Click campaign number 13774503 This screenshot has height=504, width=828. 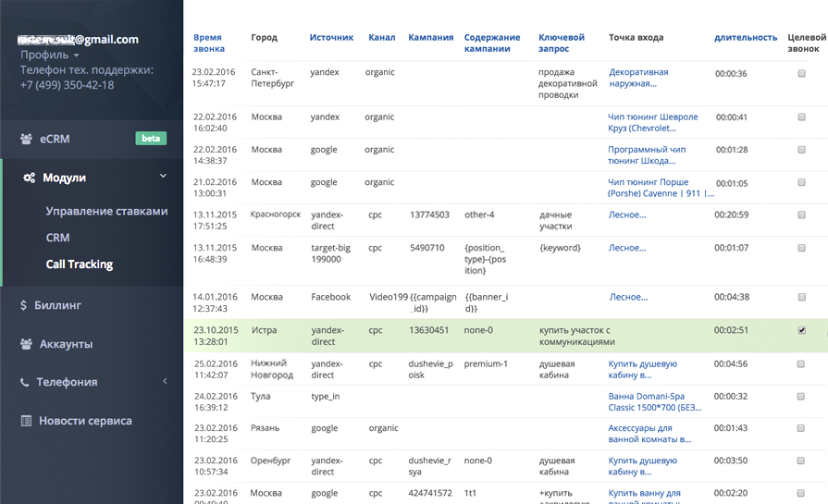[x=429, y=215]
